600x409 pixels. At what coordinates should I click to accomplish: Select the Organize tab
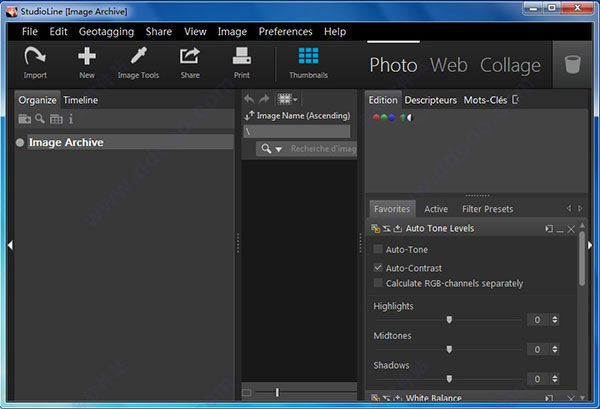tap(38, 100)
